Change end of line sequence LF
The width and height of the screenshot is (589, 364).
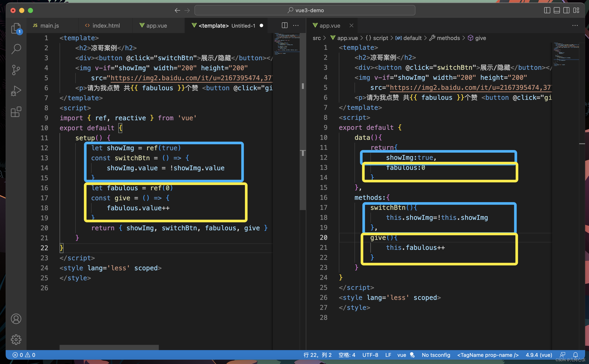(x=388, y=355)
